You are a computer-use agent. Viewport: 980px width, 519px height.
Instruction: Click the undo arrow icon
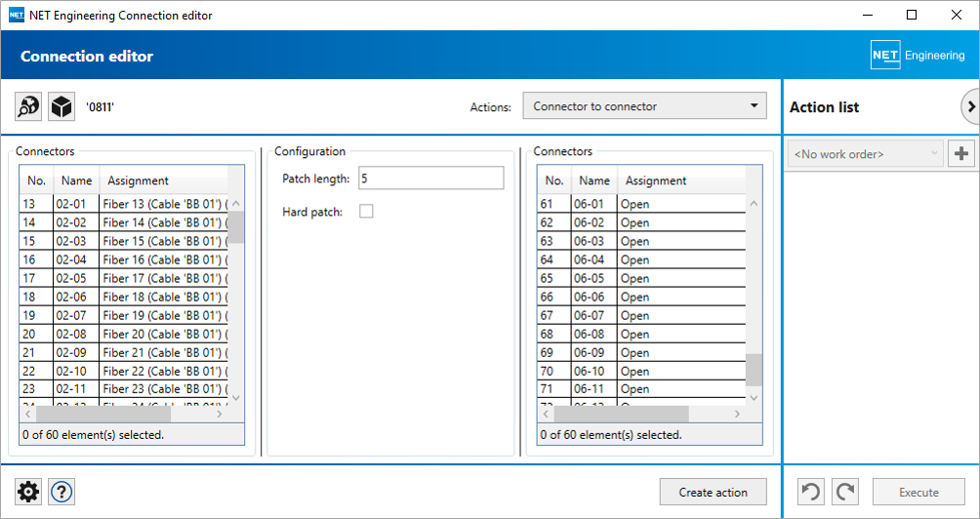pyautogui.click(x=810, y=492)
